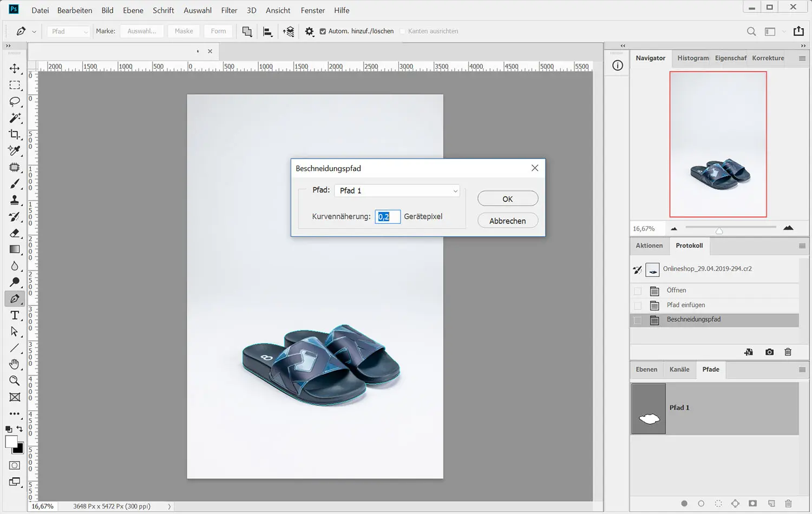Confirm dialog with OK button
This screenshot has width=812, height=514.
pyautogui.click(x=507, y=199)
